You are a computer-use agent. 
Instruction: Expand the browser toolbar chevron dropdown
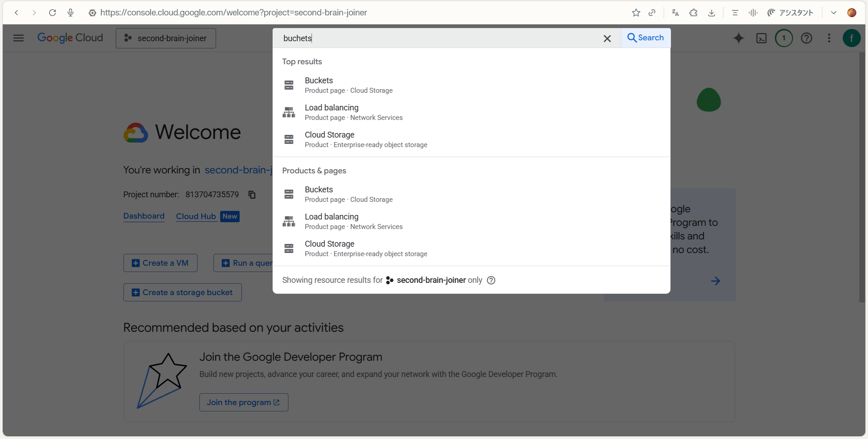[x=834, y=13]
